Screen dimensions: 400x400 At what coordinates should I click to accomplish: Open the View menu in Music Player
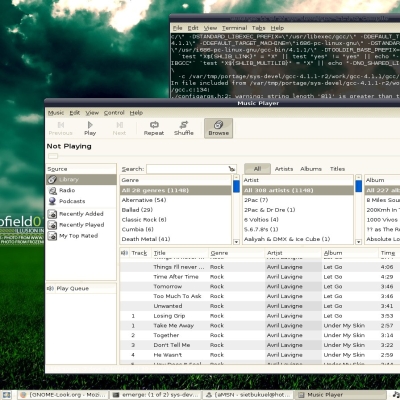(92, 113)
